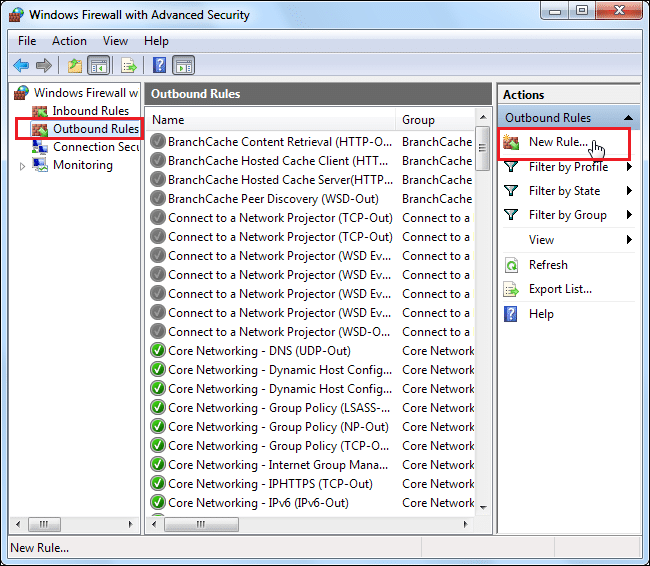This screenshot has height=566, width=650.
Task: Click the Export List icon in Actions pane
Action: tap(511, 289)
